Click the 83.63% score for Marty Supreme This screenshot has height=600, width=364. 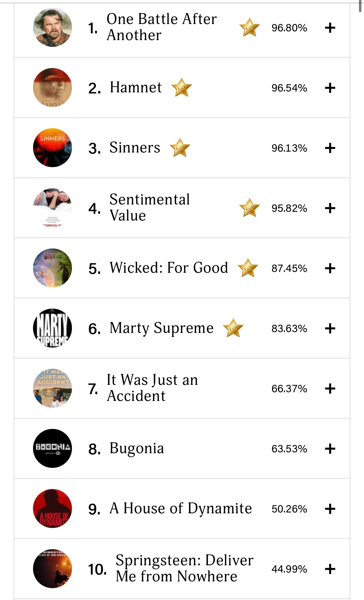(x=289, y=328)
